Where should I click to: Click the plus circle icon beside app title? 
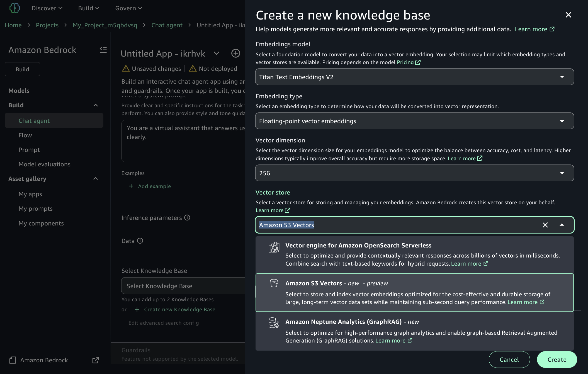pyautogui.click(x=235, y=53)
